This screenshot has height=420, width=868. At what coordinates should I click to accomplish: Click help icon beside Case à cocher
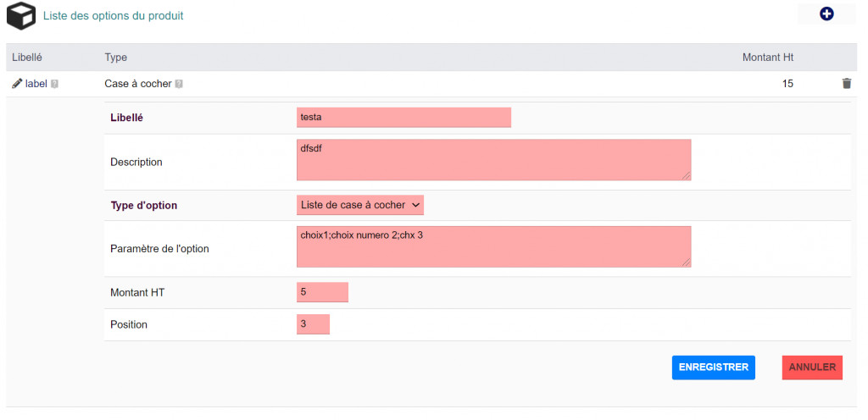pos(179,85)
